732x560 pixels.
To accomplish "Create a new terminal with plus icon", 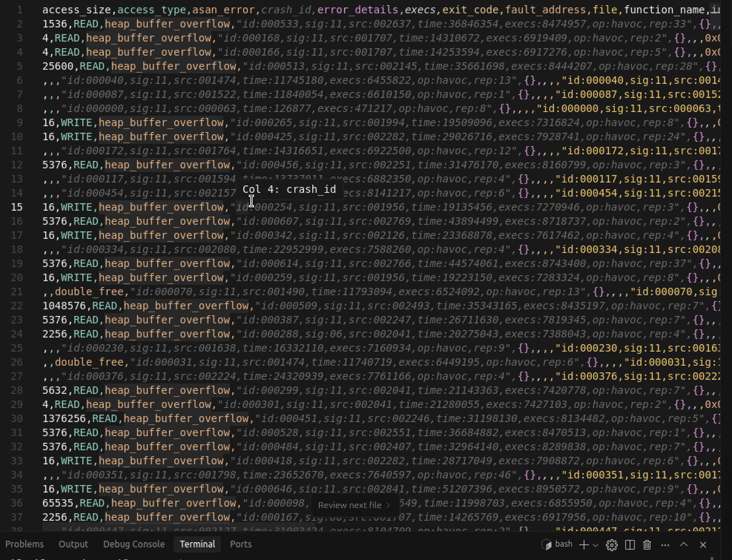I will click(584, 545).
